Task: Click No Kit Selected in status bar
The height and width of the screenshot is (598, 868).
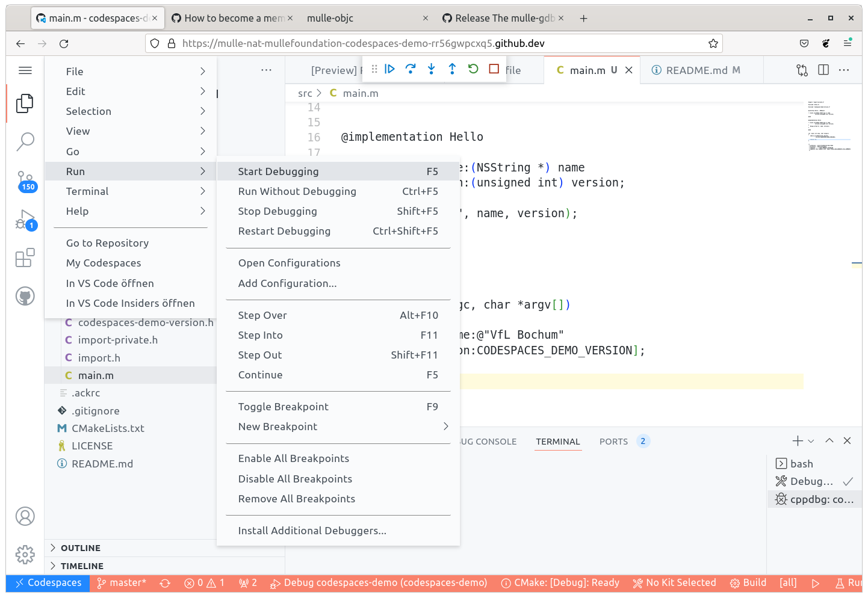Action: point(674,583)
